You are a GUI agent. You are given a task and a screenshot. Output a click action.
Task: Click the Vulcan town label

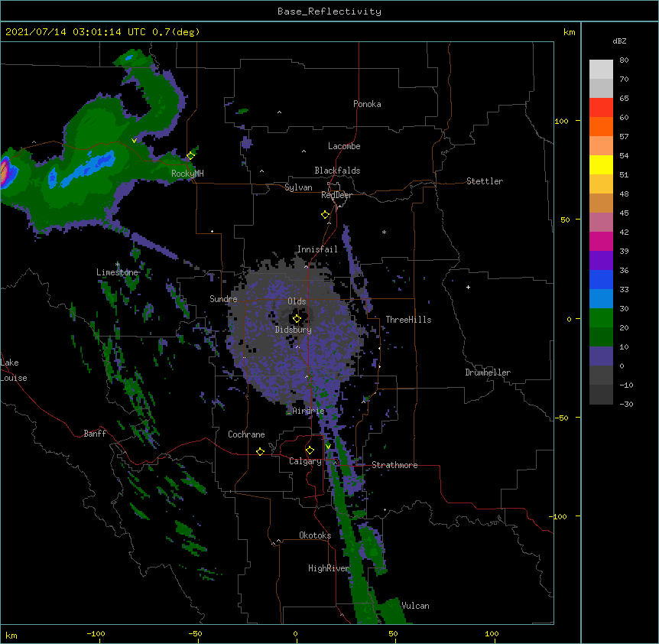click(415, 606)
